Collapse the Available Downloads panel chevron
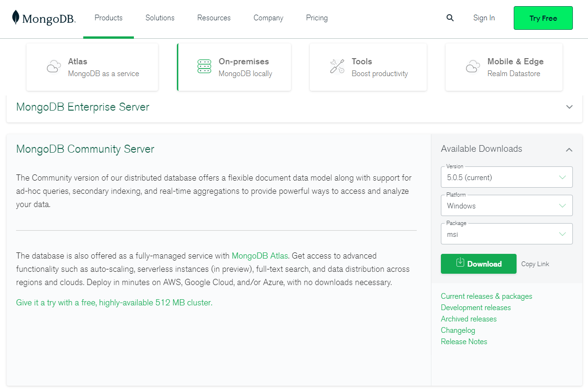 coord(569,149)
